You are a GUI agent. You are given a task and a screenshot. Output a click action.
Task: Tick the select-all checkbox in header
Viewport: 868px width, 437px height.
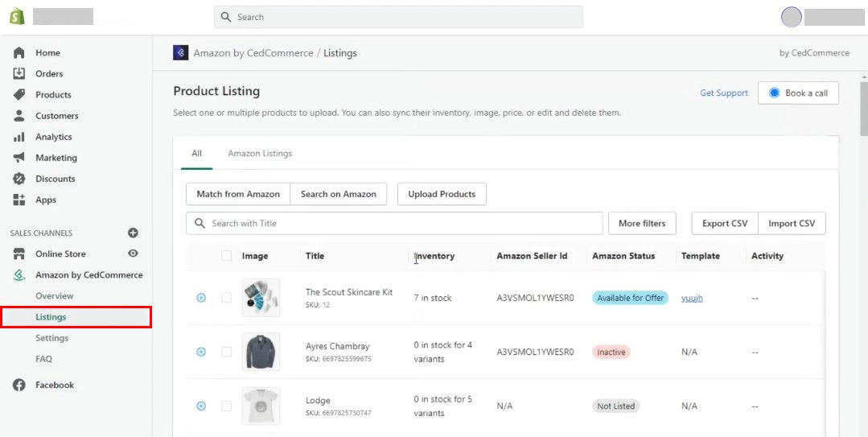226,256
